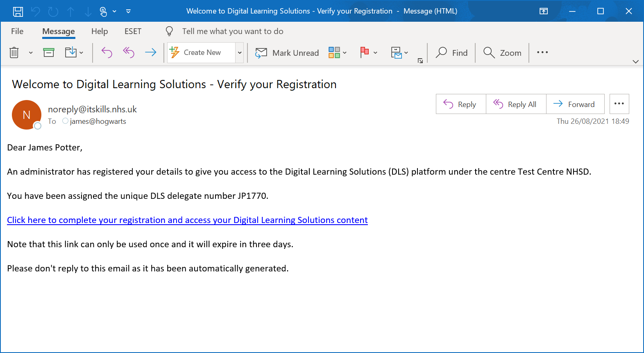
Task: Click the Ribbon Display Options icon
Action: click(544, 11)
